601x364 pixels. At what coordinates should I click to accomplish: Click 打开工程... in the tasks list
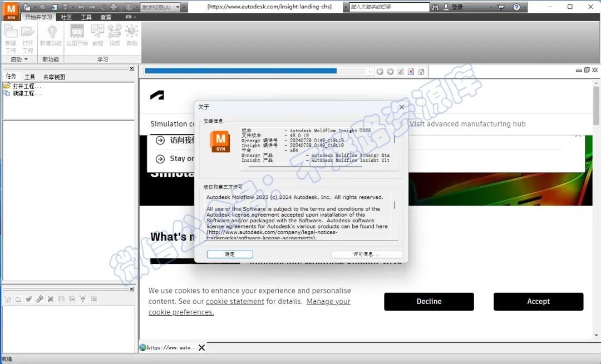23,86
